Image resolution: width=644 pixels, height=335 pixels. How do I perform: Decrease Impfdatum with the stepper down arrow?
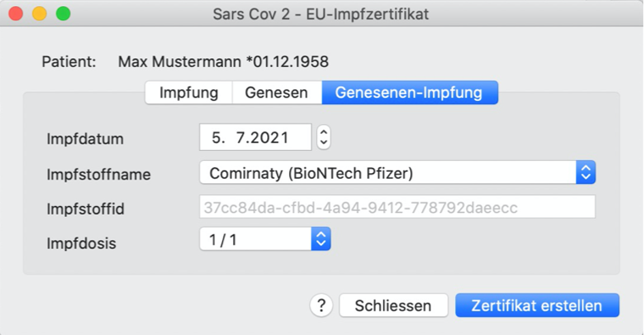pyautogui.click(x=324, y=143)
